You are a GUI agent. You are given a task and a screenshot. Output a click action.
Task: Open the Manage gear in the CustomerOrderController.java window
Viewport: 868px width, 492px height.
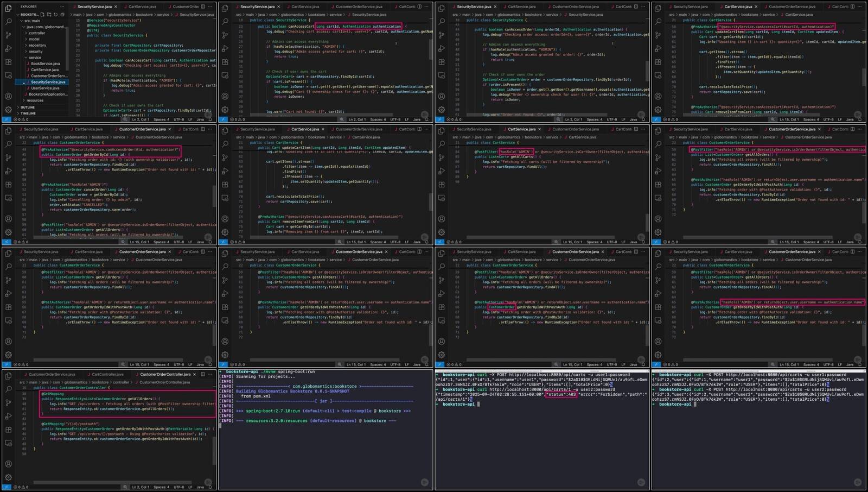coord(8,477)
